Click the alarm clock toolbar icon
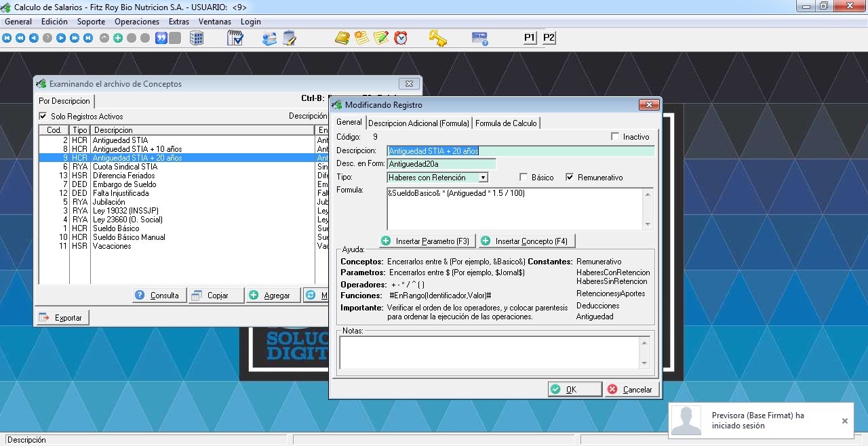This screenshot has width=868, height=446. coord(401,38)
